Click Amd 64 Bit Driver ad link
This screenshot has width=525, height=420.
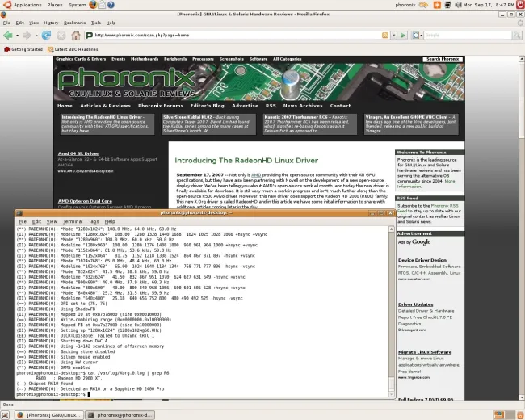pos(78,153)
